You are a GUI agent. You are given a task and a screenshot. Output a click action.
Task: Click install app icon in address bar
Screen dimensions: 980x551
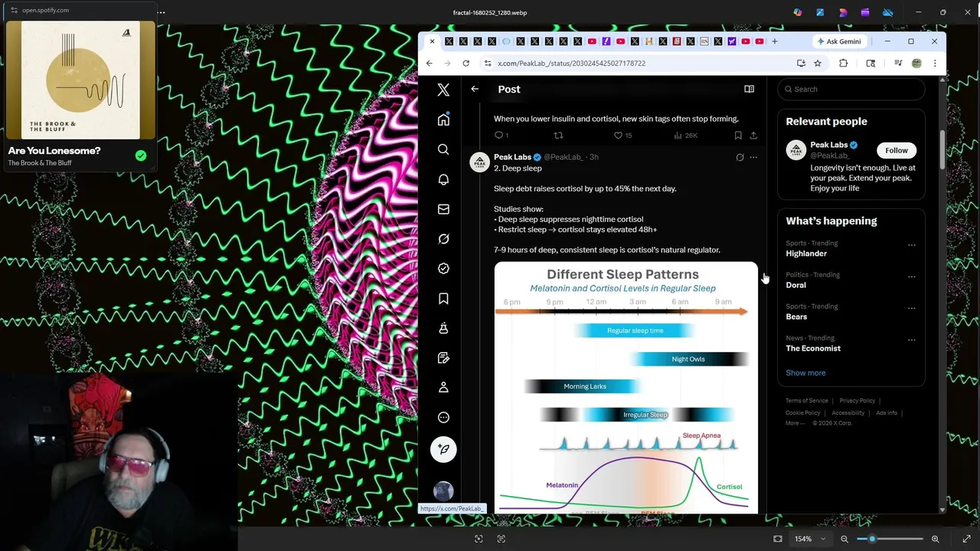pyautogui.click(x=801, y=64)
